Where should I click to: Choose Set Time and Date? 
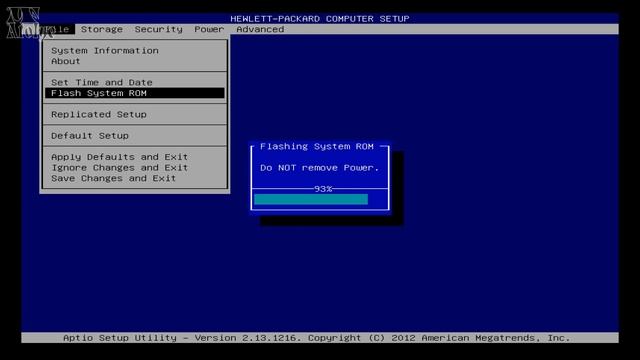pyautogui.click(x=102, y=82)
